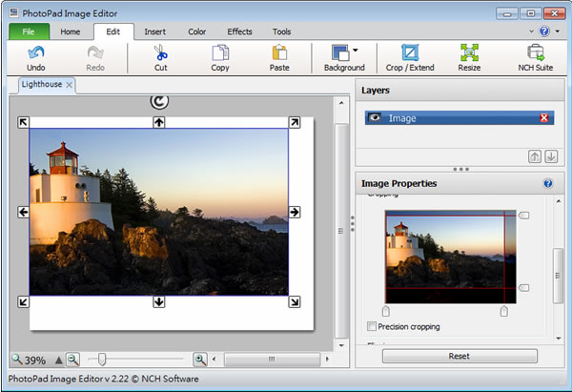Collapse the ribbon with the chevron
The image size is (572, 392).
pos(532,31)
